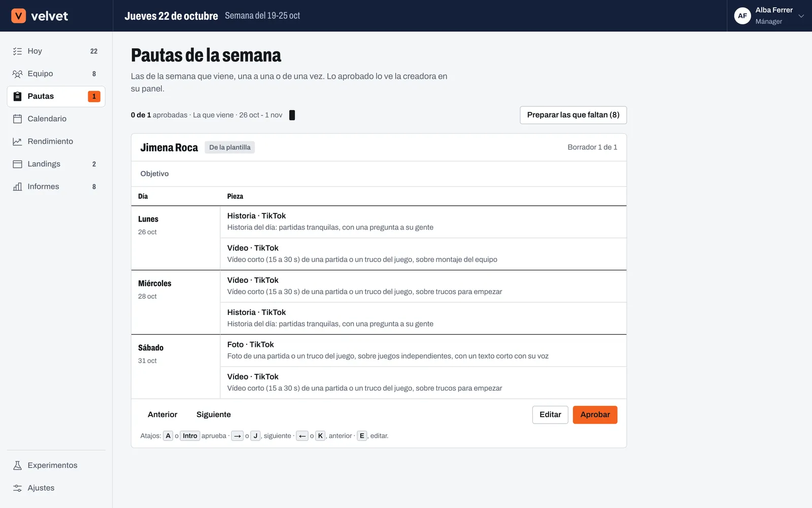This screenshot has height=508, width=812.
Task: Go to Informes
Action: (x=56, y=186)
